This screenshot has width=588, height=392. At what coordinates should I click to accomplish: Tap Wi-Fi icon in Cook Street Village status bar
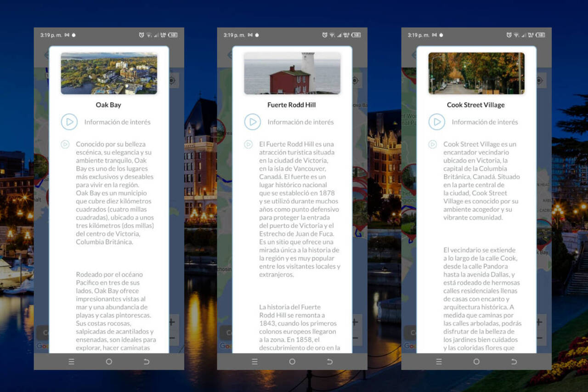516,35
